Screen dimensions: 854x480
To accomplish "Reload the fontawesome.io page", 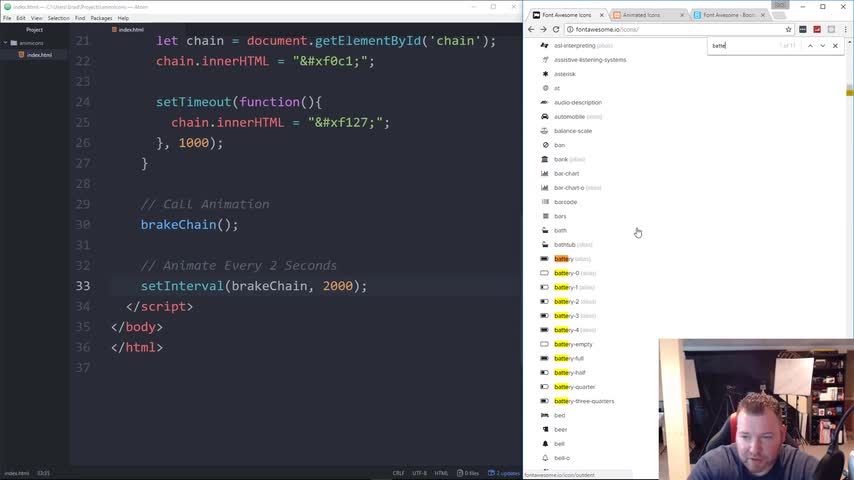I will click(x=556, y=29).
